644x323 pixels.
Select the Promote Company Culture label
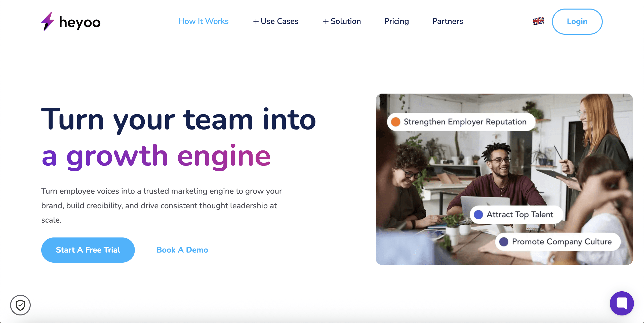click(562, 242)
